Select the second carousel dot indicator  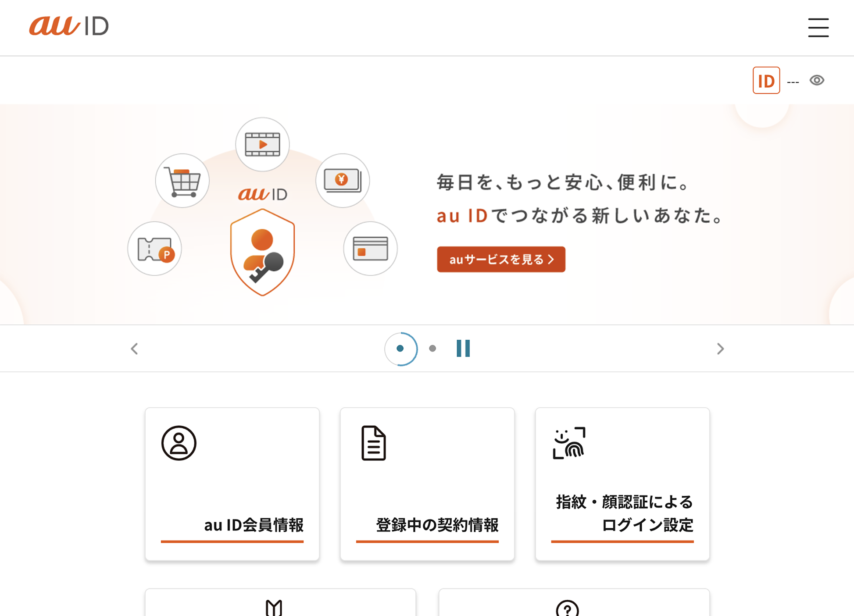pyautogui.click(x=433, y=349)
